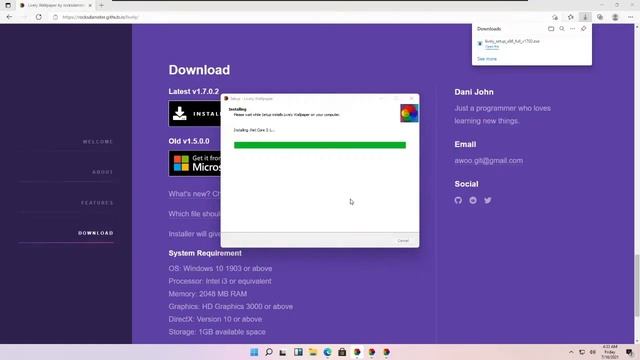Click See more in the Downloads panel
This screenshot has width=640, height=360.
(x=487, y=59)
